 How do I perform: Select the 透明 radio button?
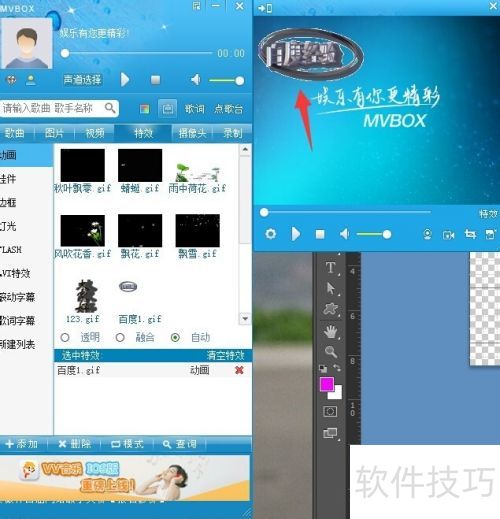pyautogui.click(x=65, y=338)
